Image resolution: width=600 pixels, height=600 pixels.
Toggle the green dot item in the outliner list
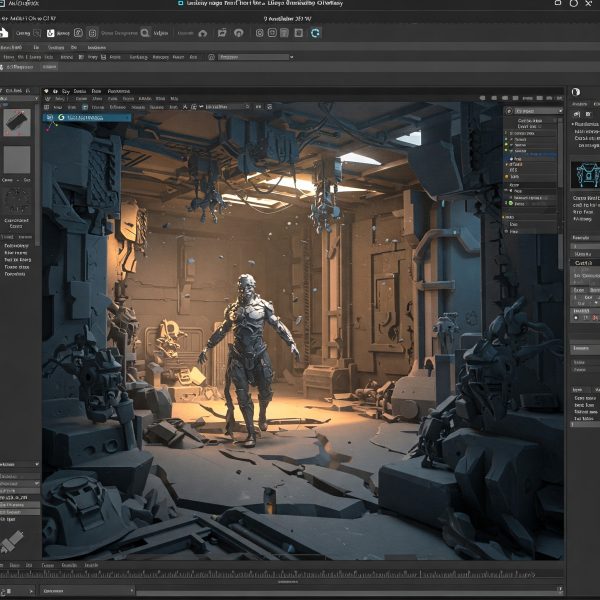[x=510, y=204]
